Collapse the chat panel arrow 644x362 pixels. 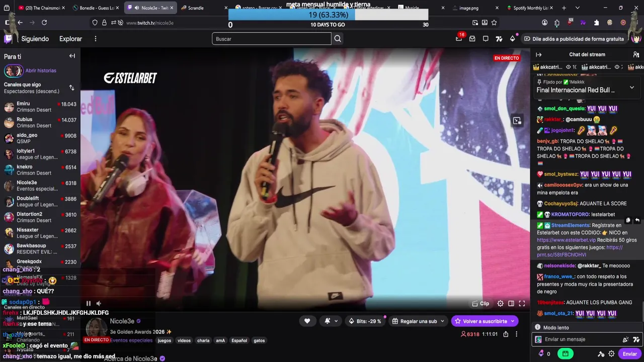[539, 54]
